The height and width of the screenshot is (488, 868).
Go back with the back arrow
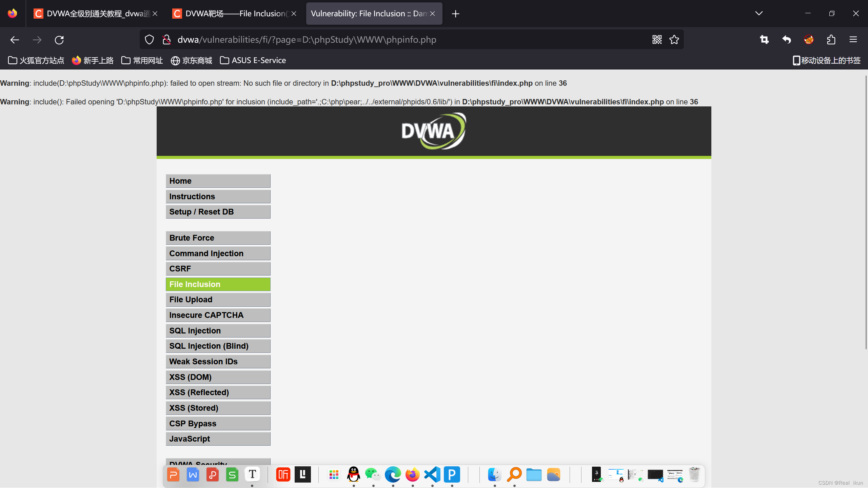(x=15, y=40)
